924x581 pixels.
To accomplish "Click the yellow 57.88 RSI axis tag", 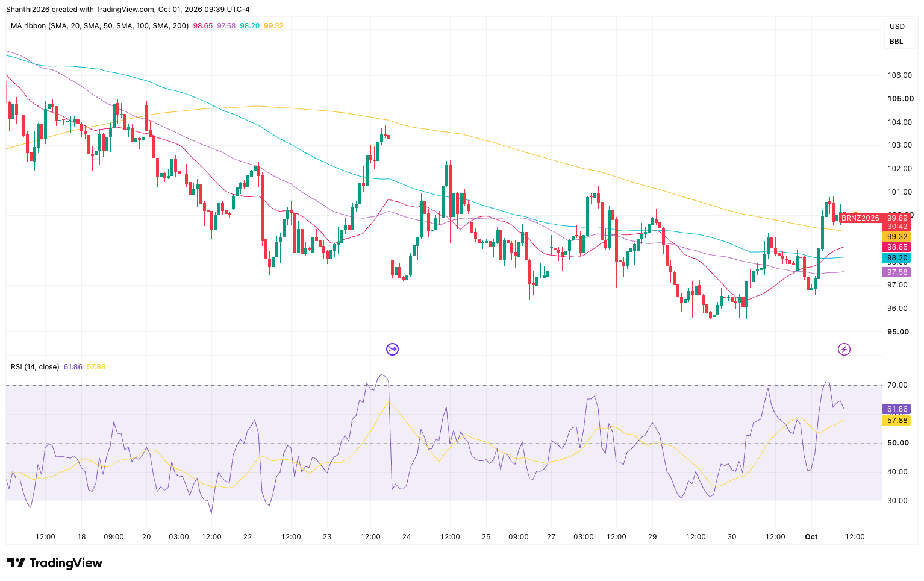I will point(897,421).
